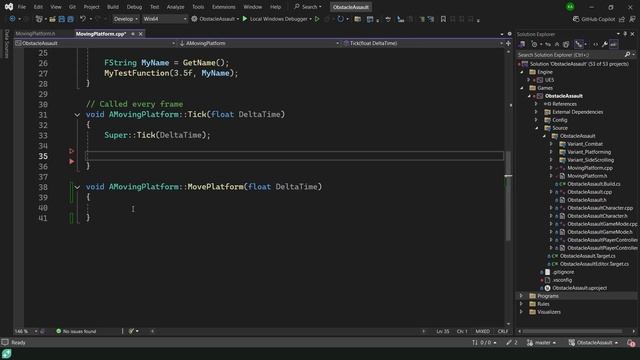Image resolution: width=640 pixels, height=360 pixels.
Task: Open the master branch dropdown in status bar
Action: 542,342
